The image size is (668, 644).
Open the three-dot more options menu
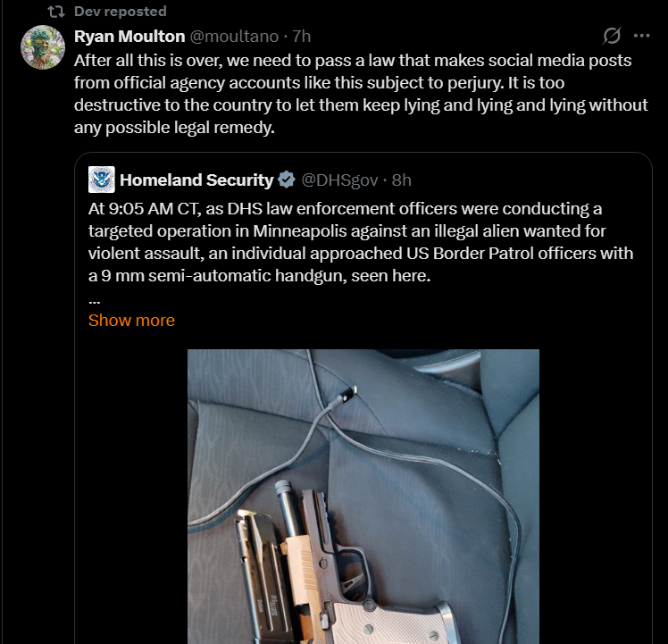click(641, 36)
